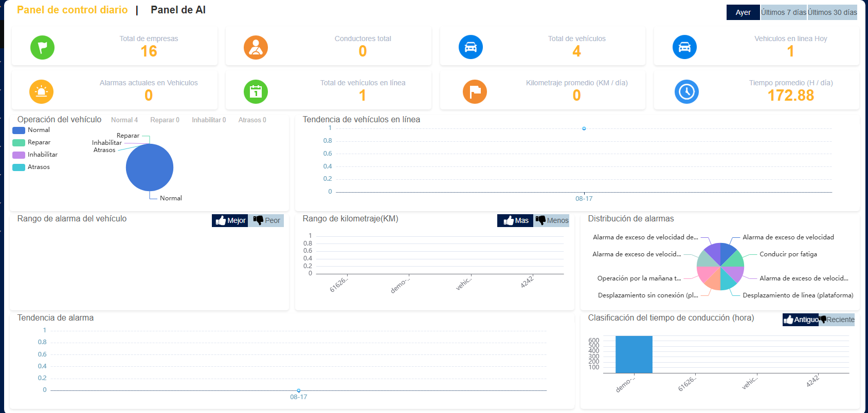Show data for Últimos 30 días

point(833,12)
